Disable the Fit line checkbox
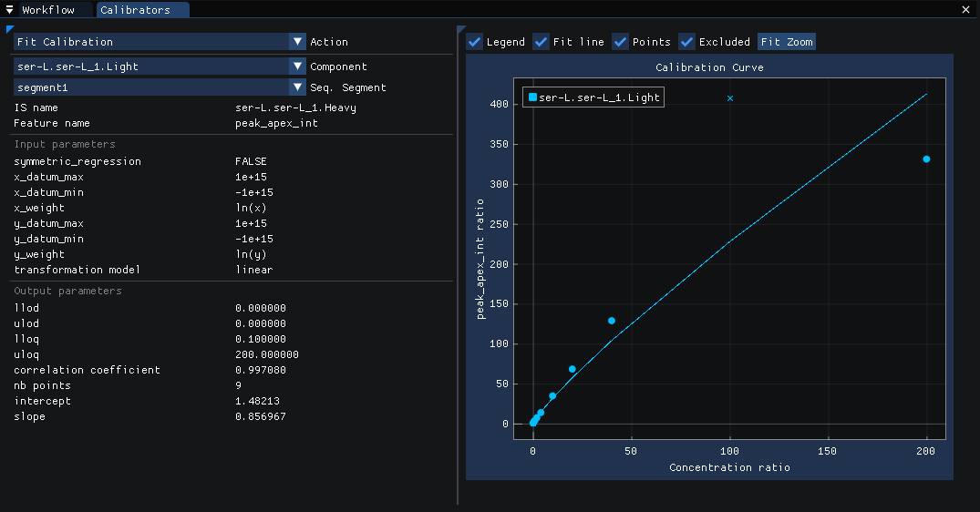This screenshot has width=980, height=512. pyautogui.click(x=542, y=42)
